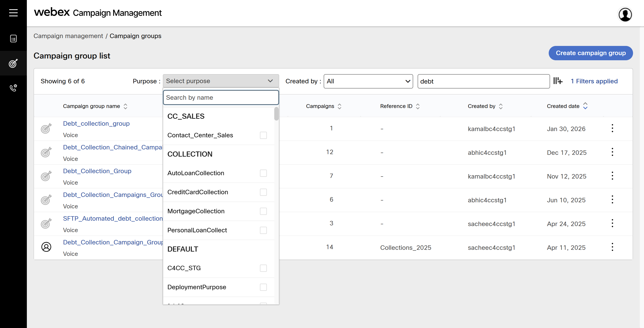This screenshot has height=328, width=644.
Task: Click the phone settings icon in the sidebar
Action: coord(13,88)
